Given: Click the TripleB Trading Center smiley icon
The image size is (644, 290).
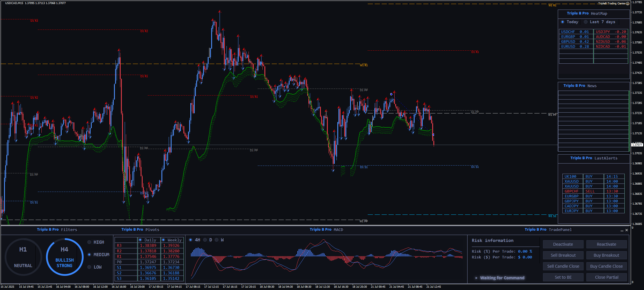Looking at the screenshot, I should (628, 4).
